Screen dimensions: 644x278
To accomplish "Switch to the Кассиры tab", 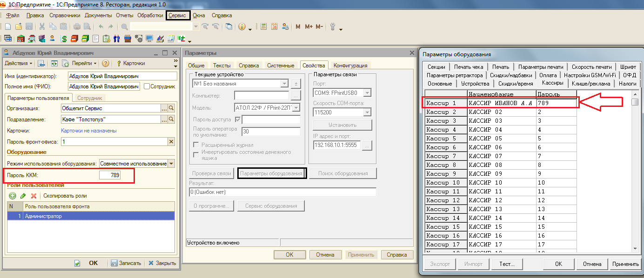I will tap(552, 83).
